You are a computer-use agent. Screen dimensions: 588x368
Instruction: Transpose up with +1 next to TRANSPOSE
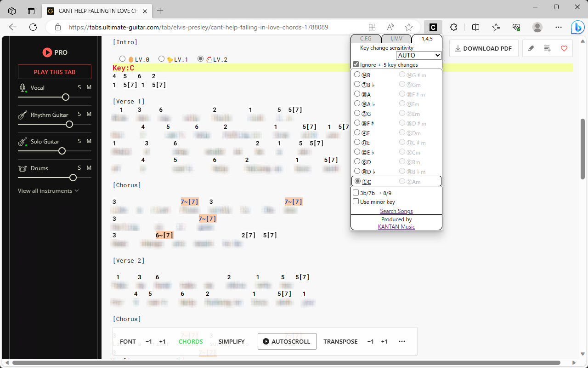click(384, 341)
